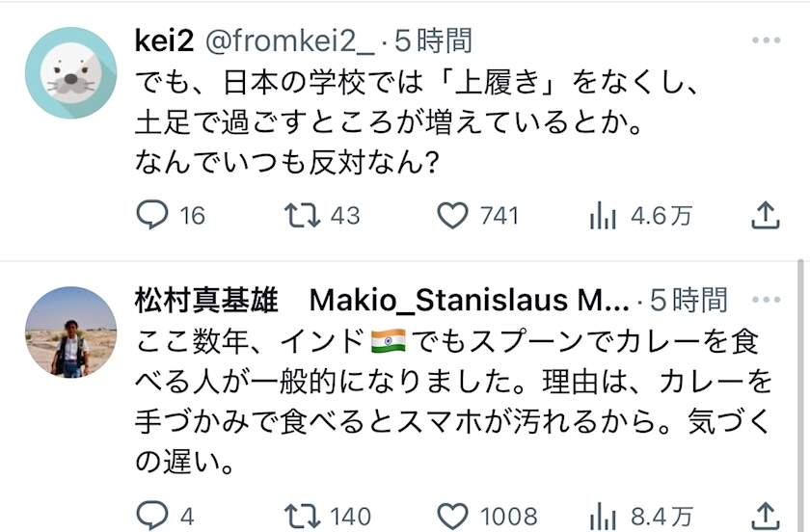Screen dimensions: 810x532
Task: Open more options for kei2's tweet
Action: click(x=766, y=40)
